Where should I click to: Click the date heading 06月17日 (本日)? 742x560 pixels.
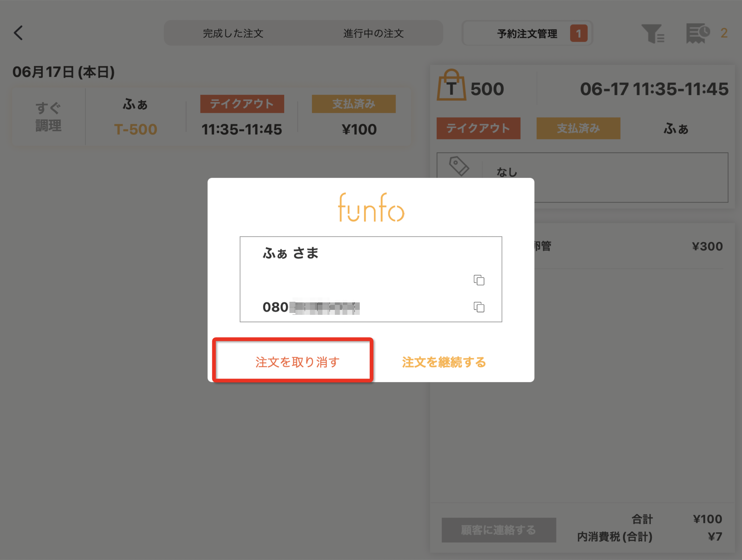pyautogui.click(x=63, y=72)
